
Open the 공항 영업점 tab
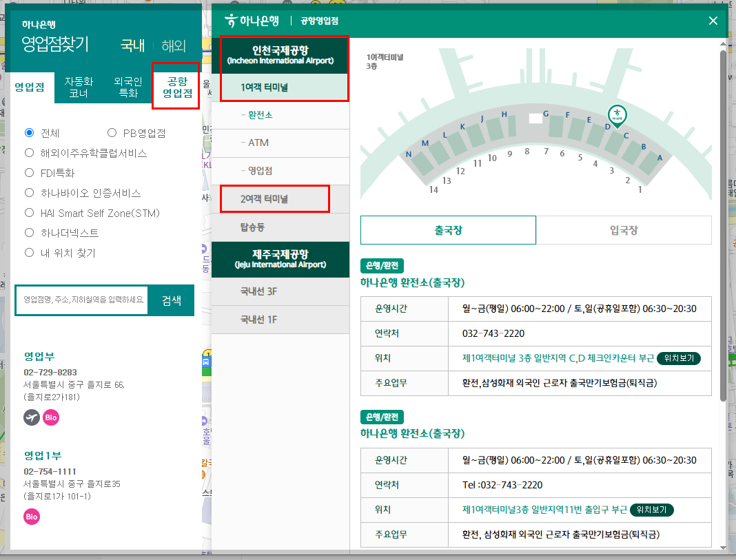tap(177, 87)
